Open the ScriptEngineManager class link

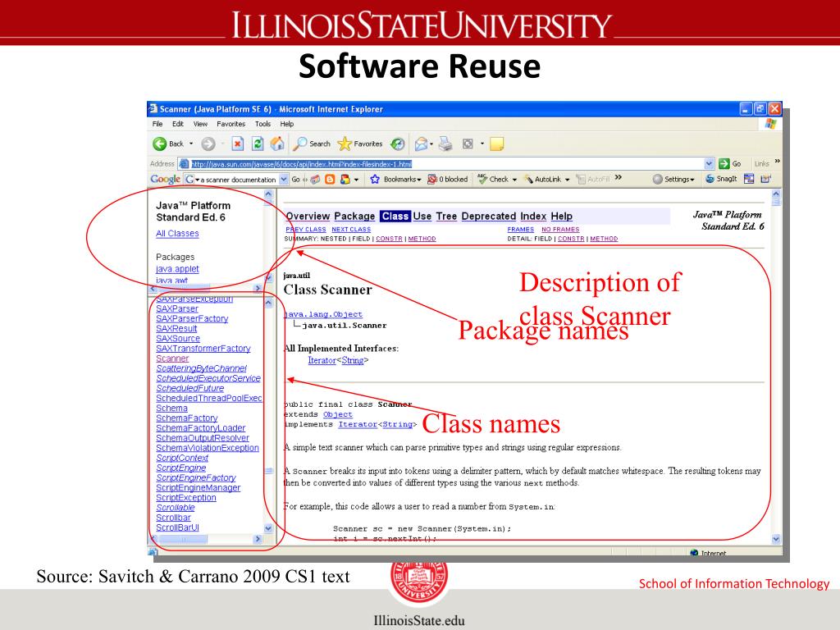(199, 487)
